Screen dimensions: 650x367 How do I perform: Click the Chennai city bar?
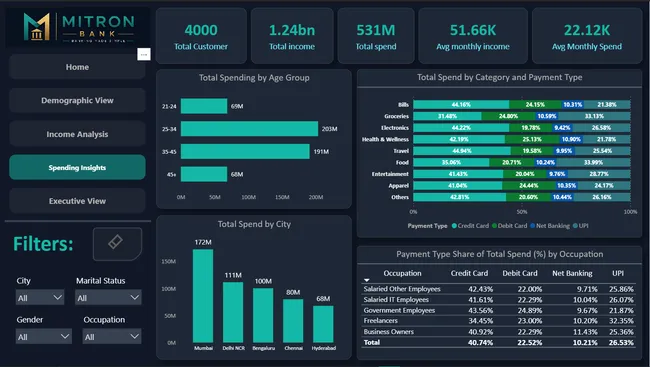293,321
